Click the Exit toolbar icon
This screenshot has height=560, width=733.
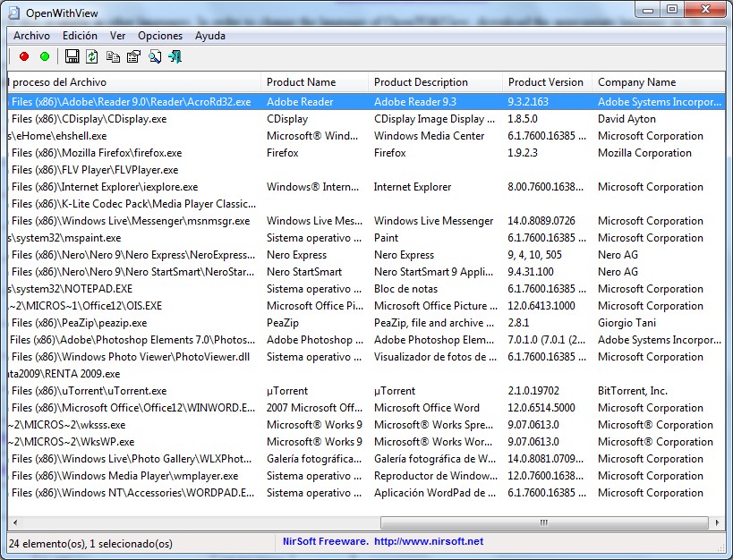click(x=175, y=56)
